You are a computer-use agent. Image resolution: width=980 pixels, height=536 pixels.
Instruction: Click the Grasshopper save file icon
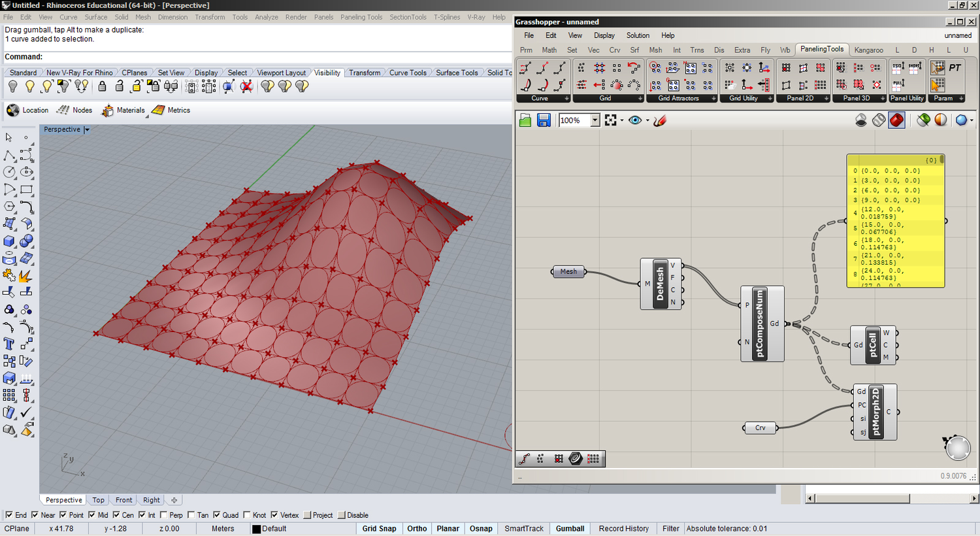[x=544, y=120]
